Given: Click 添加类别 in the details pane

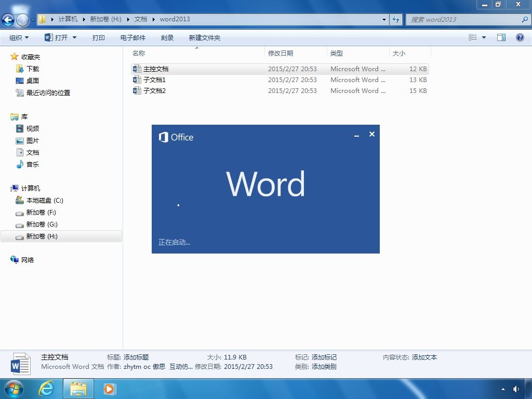Looking at the screenshot, I should point(324,366).
